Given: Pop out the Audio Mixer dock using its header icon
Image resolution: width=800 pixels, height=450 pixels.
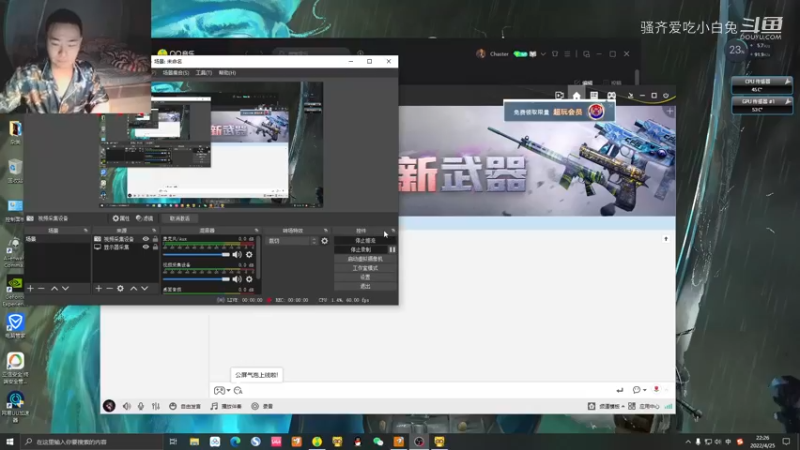Looking at the screenshot, I should click(x=257, y=231).
